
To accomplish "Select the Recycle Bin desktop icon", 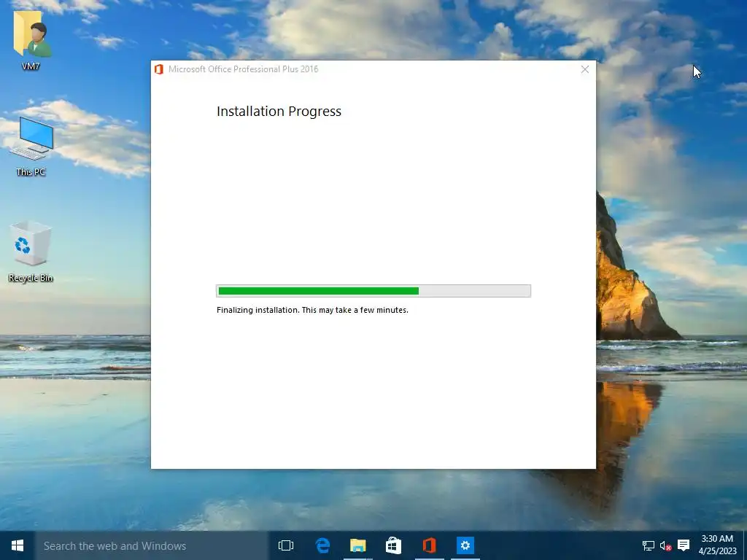I will (31, 252).
